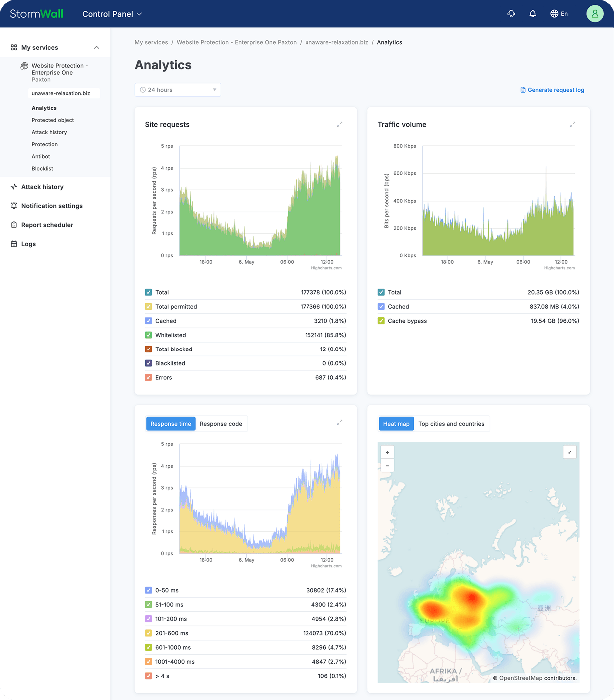614x700 pixels.
Task: Select unaware-relaxation.biz domain in sidebar
Action: pos(64,93)
